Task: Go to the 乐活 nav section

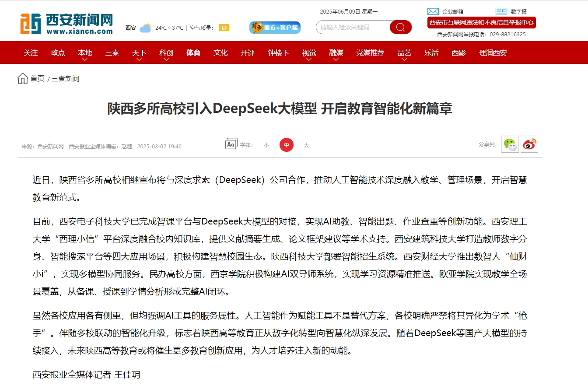Action: 431,53
